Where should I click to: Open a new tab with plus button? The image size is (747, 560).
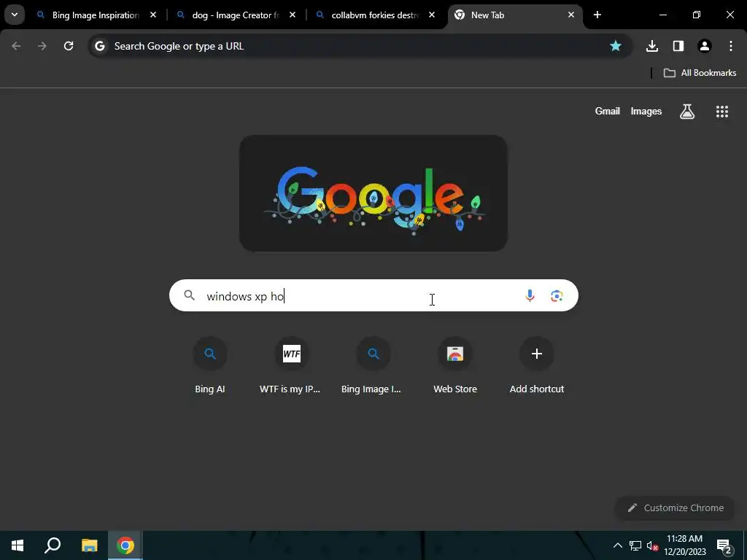(597, 15)
